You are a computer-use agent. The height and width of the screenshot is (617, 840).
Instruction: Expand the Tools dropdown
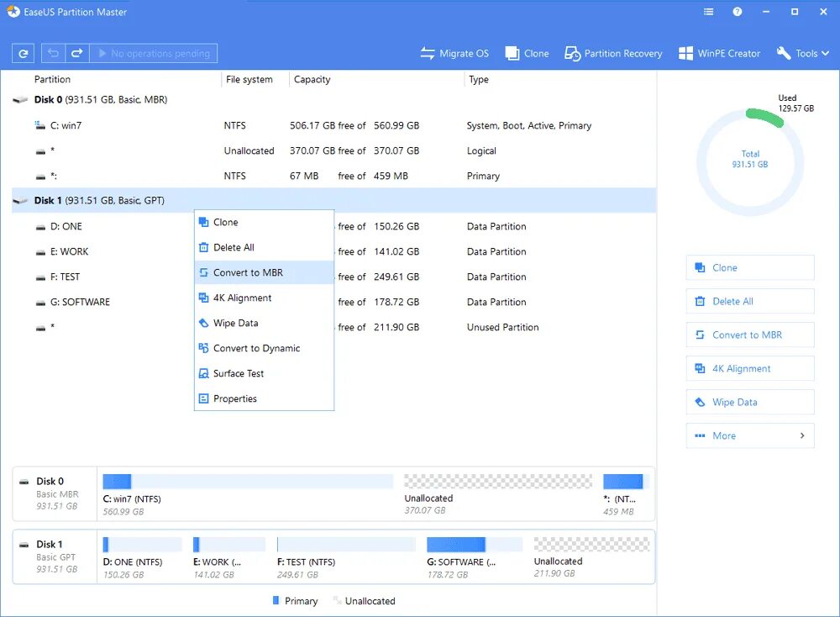coord(803,53)
